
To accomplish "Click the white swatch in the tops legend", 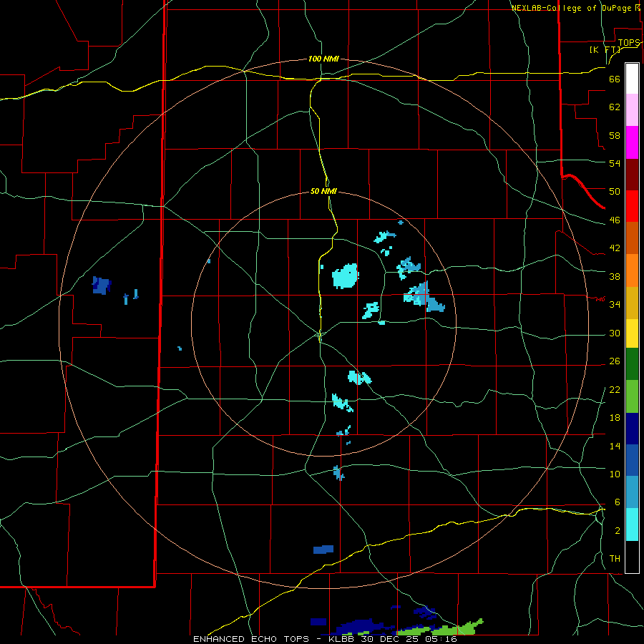I will [x=632, y=79].
